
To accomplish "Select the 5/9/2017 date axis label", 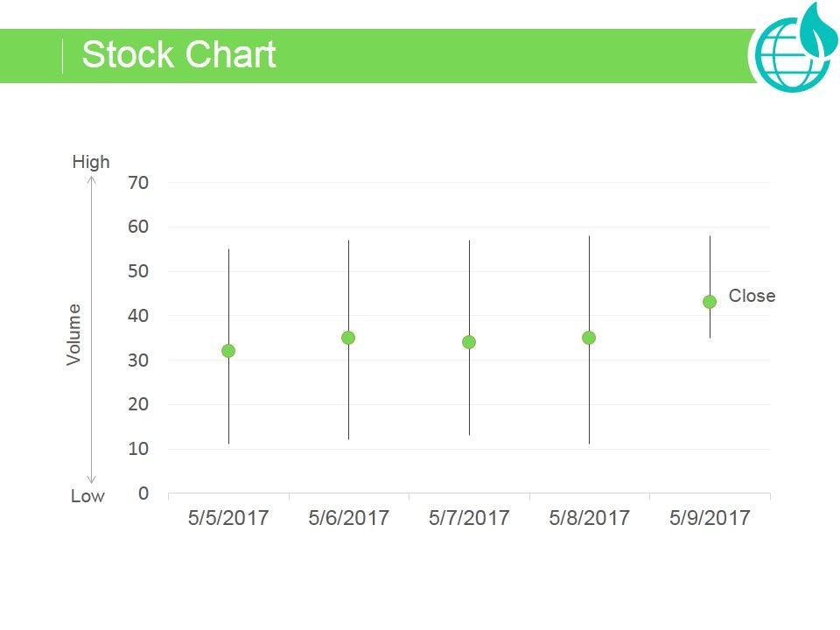I will (710, 518).
